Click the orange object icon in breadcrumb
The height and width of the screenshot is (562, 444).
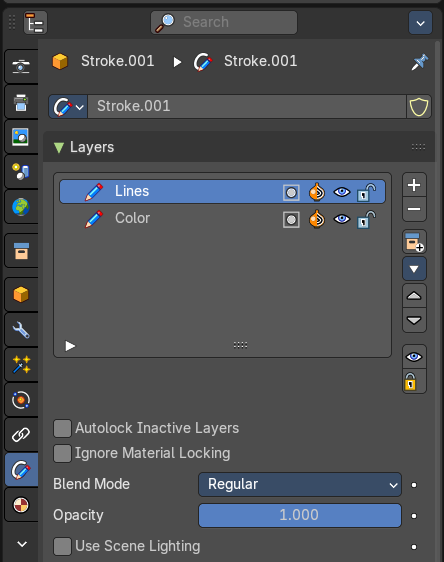pos(60,61)
